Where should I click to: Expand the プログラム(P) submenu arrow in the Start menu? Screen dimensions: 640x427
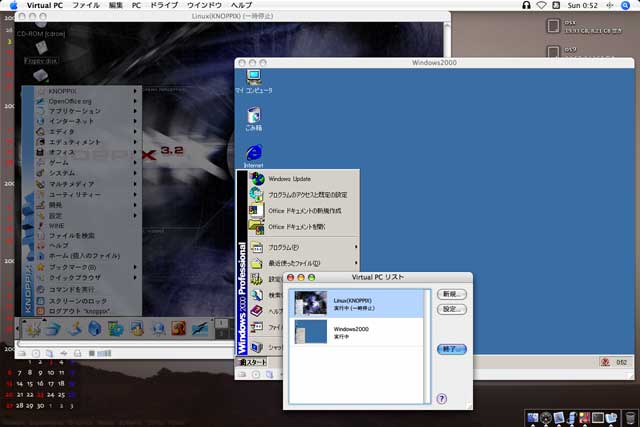coord(356,247)
